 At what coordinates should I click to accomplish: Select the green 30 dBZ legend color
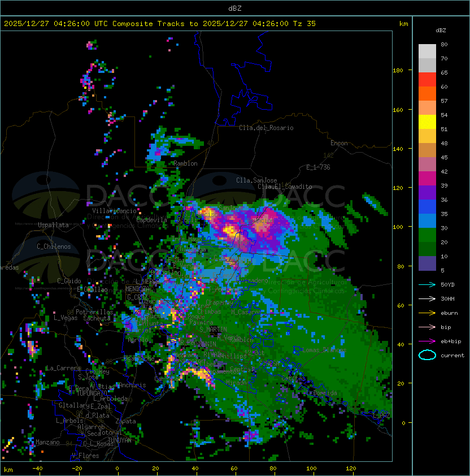coord(427,235)
